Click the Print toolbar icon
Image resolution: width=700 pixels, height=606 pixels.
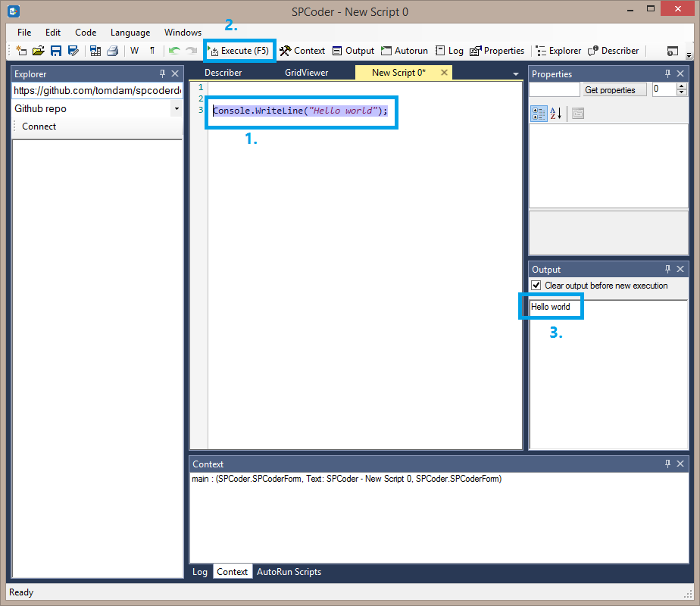coord(113,51)
